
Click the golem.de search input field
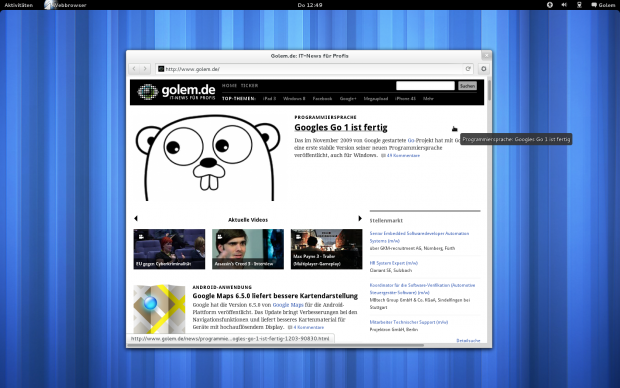[425, 86]
